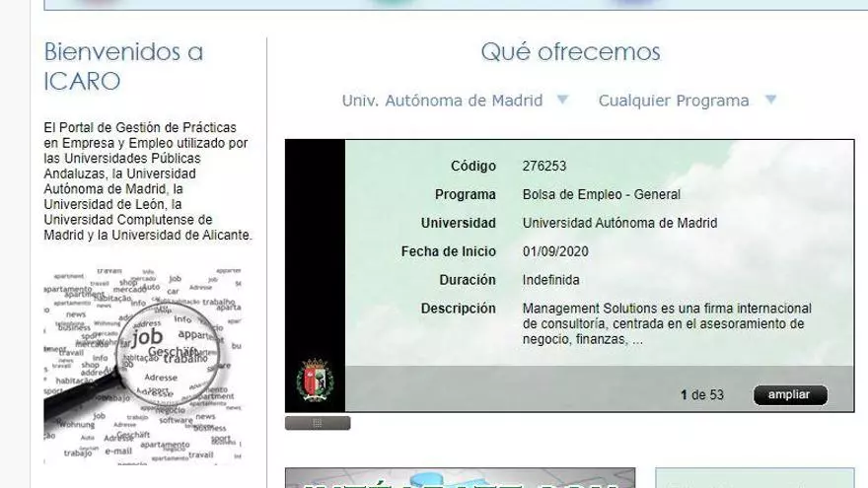Viewport: 868px width, 488px height.
Task: Select the Bolsa de Empleo - General program text
Action: [601, 195]
